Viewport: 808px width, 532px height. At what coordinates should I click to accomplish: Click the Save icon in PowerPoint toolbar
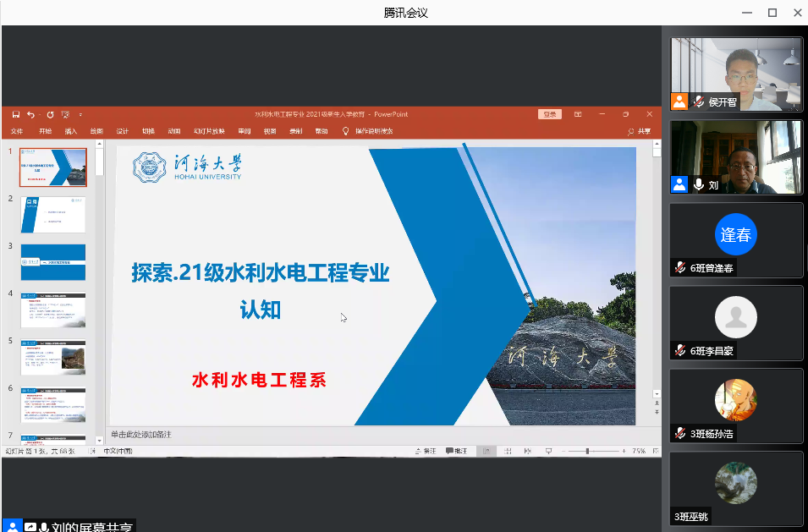coord(15,114)
